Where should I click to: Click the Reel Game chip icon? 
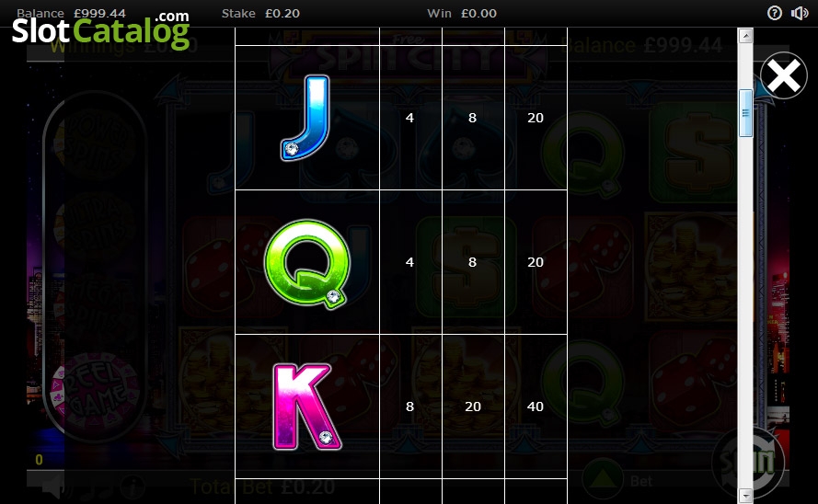click(x=95, y=394)
